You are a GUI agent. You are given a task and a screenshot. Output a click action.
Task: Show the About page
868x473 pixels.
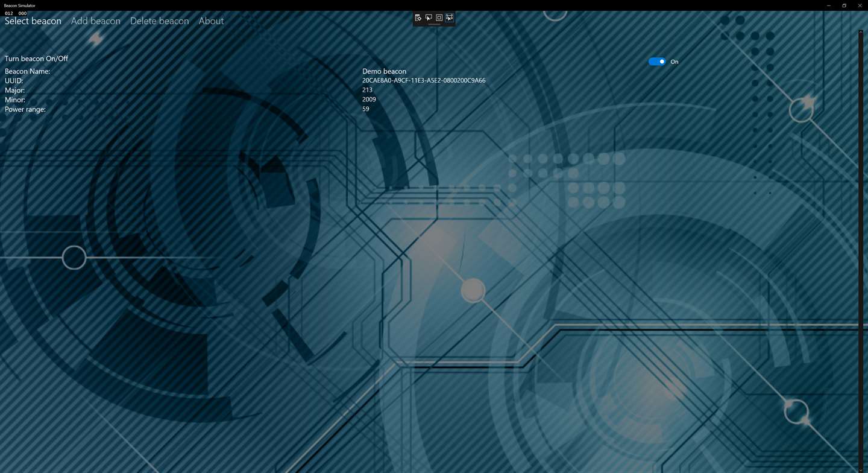tap(212, 21)
